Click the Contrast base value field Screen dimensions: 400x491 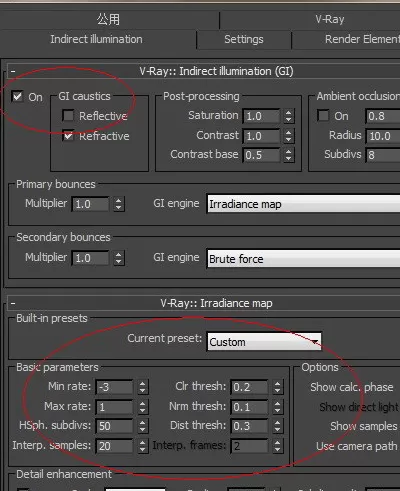(x=261, y=155)
